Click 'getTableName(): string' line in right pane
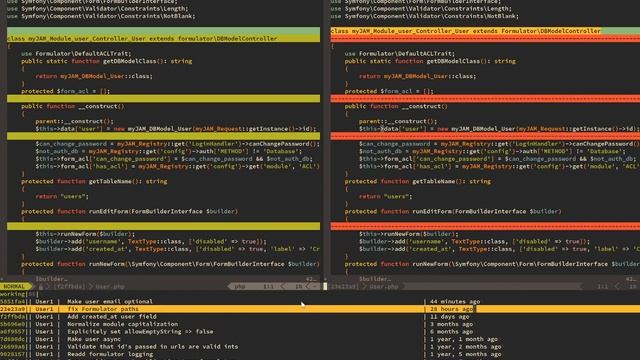 [x=418, y=181]
